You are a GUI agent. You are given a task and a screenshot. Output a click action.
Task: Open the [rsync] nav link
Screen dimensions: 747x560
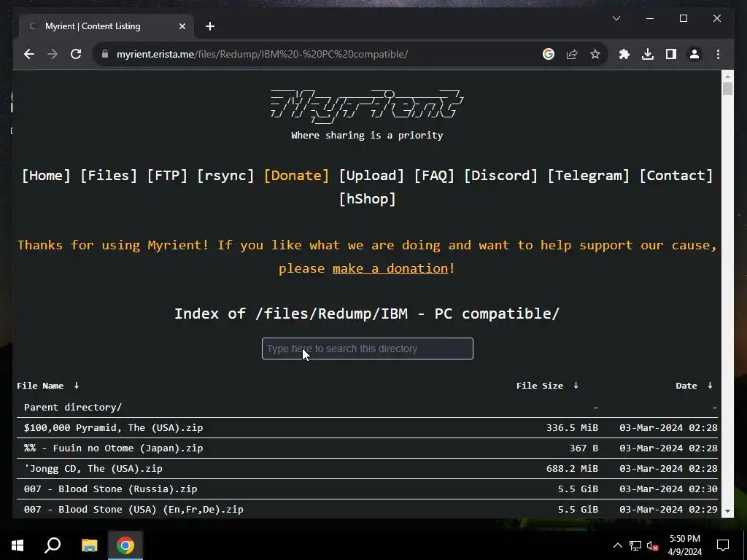225,176
